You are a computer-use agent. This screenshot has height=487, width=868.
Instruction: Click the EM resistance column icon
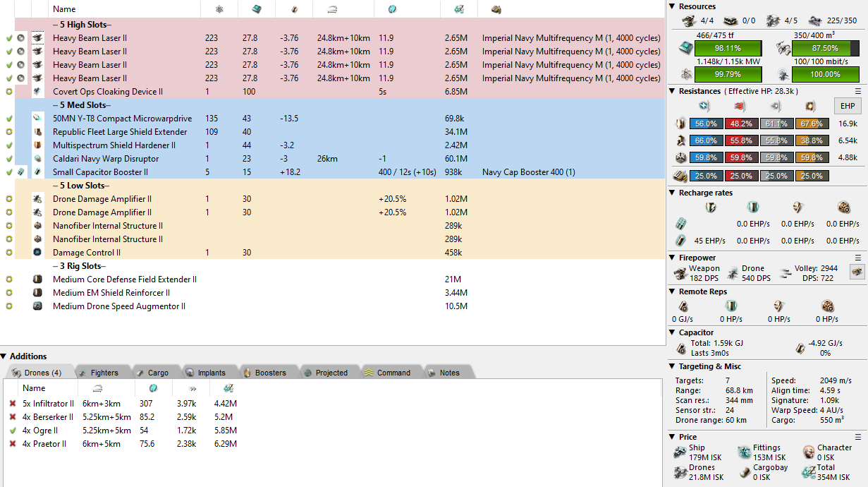703,107
